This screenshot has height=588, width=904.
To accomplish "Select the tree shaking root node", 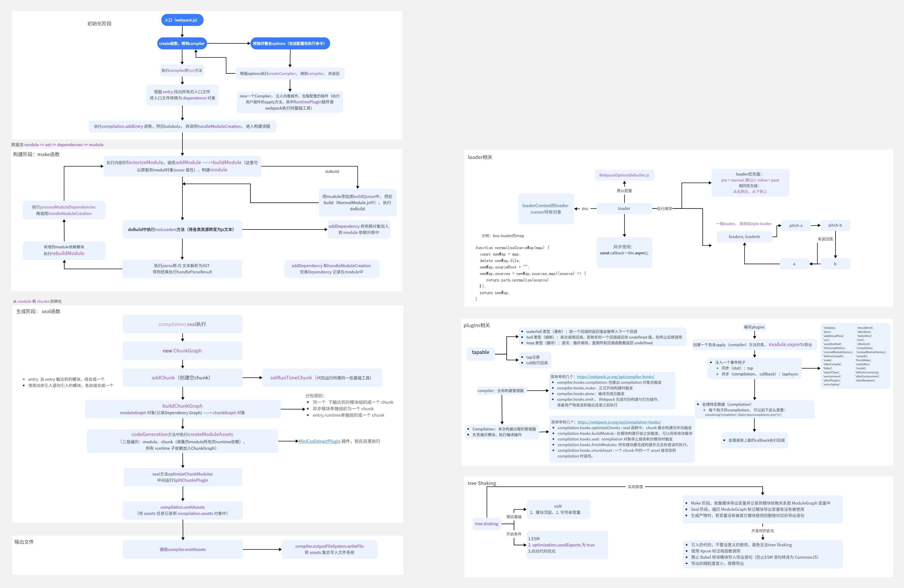I will click(x=486, y=524).
